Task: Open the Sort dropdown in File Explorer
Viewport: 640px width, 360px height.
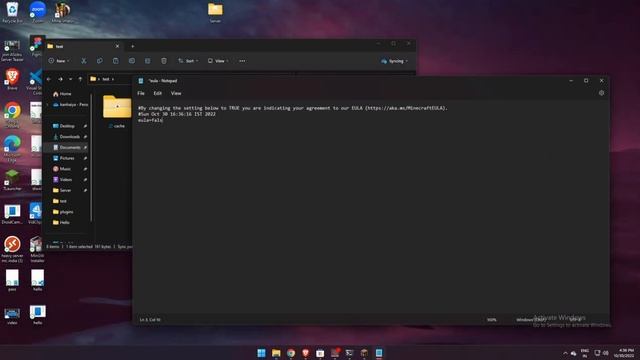Action: click(188, 61)
